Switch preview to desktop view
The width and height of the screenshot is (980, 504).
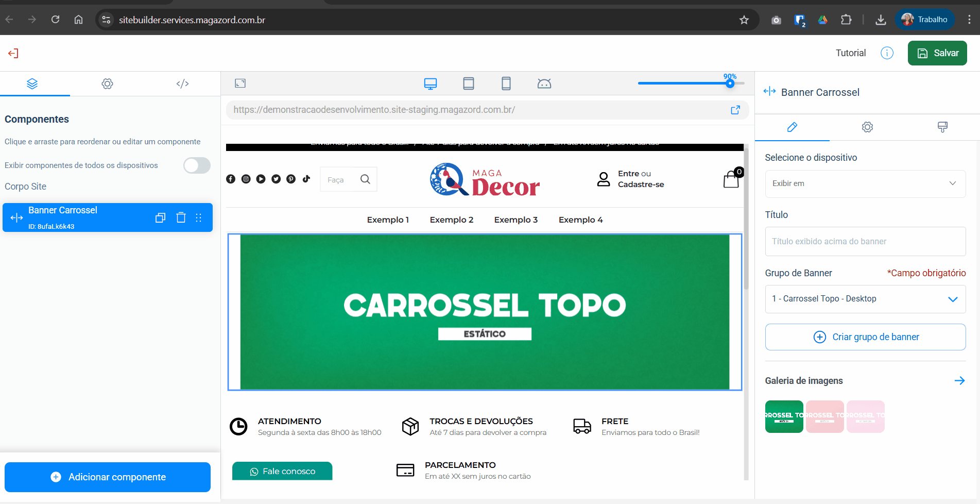(x=431, y=83)
